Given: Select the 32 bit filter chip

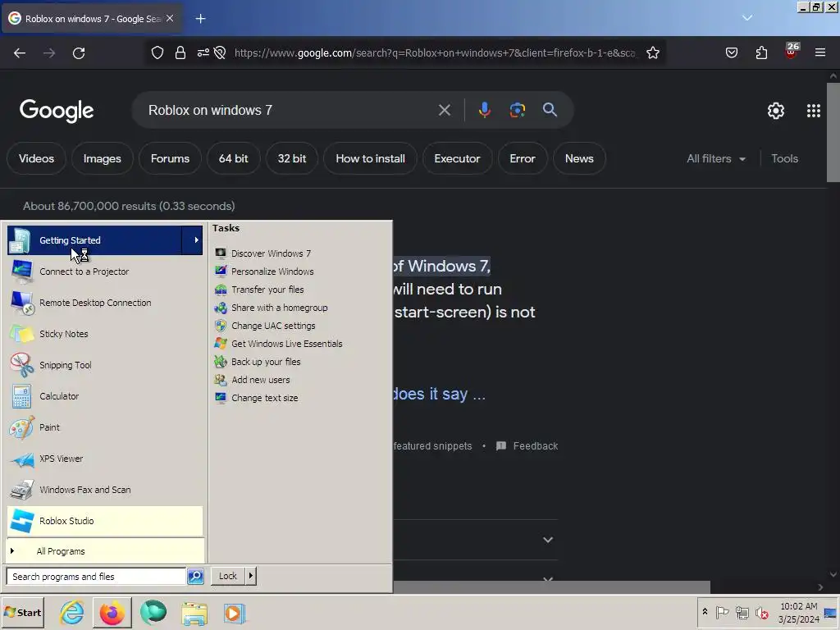Looking at the screenshot, I should click(292, 158).
